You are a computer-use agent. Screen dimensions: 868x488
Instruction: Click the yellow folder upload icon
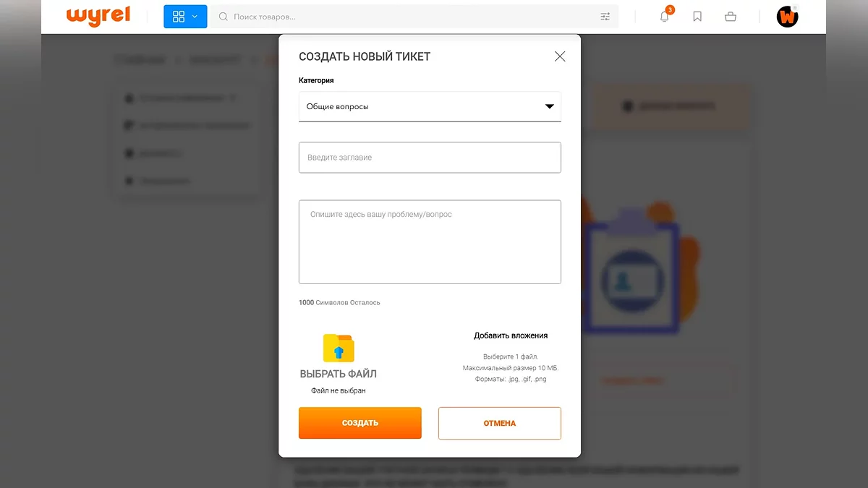339,348
